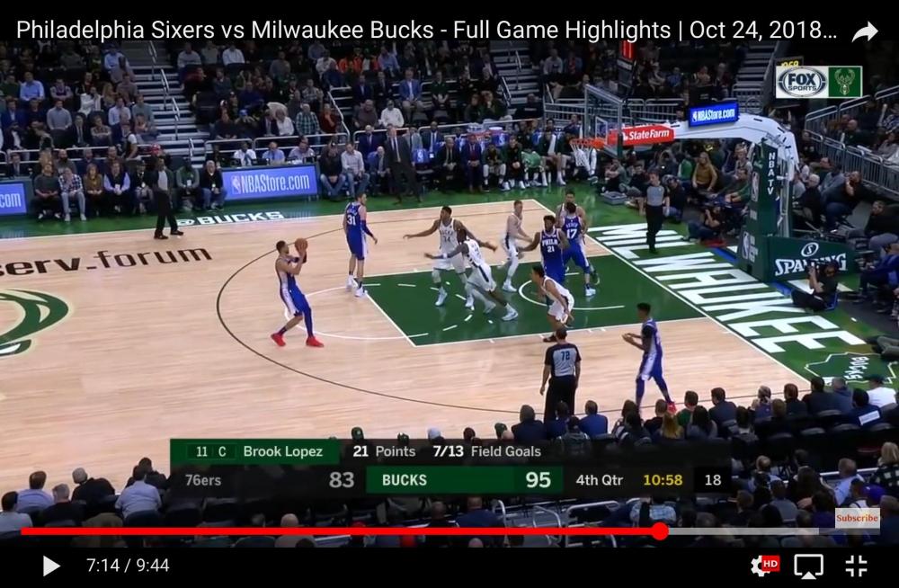
Task: Click the Subscribe watermark button
Action: click(x=857, y=518)
